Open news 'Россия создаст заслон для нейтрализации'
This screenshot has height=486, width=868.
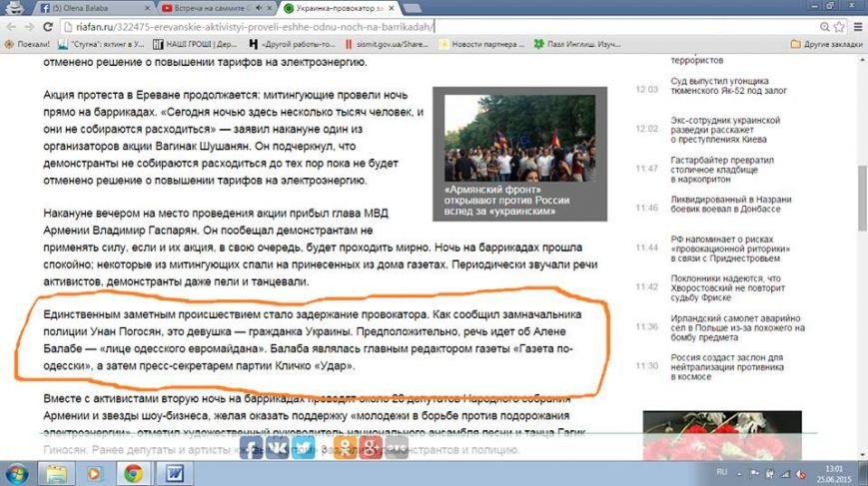pos(727,366)
